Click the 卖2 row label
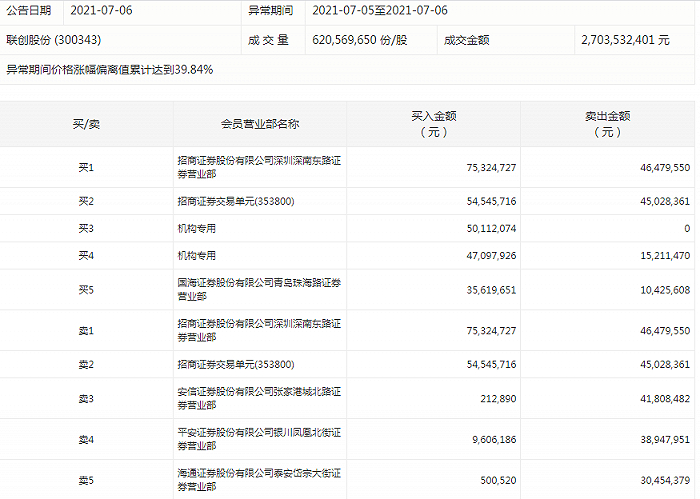700x499 pixels. (x=86, y=365)
